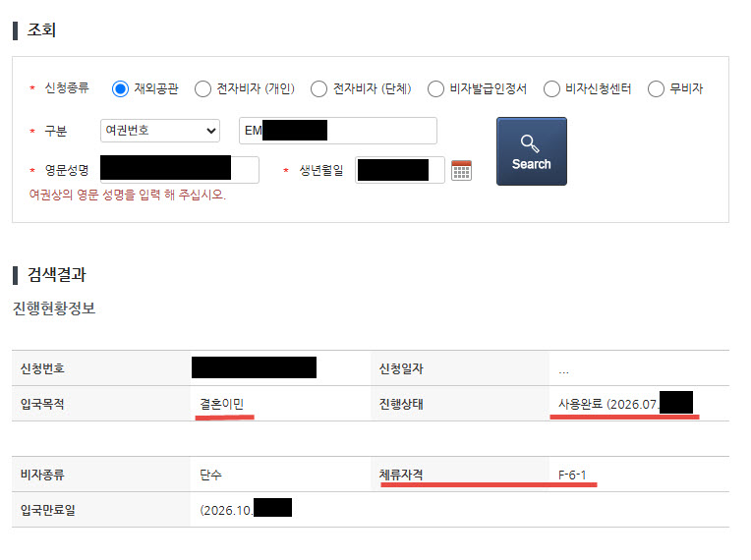Pick the 무비자 radio option
751x560 pixels.
click(656, 89)
